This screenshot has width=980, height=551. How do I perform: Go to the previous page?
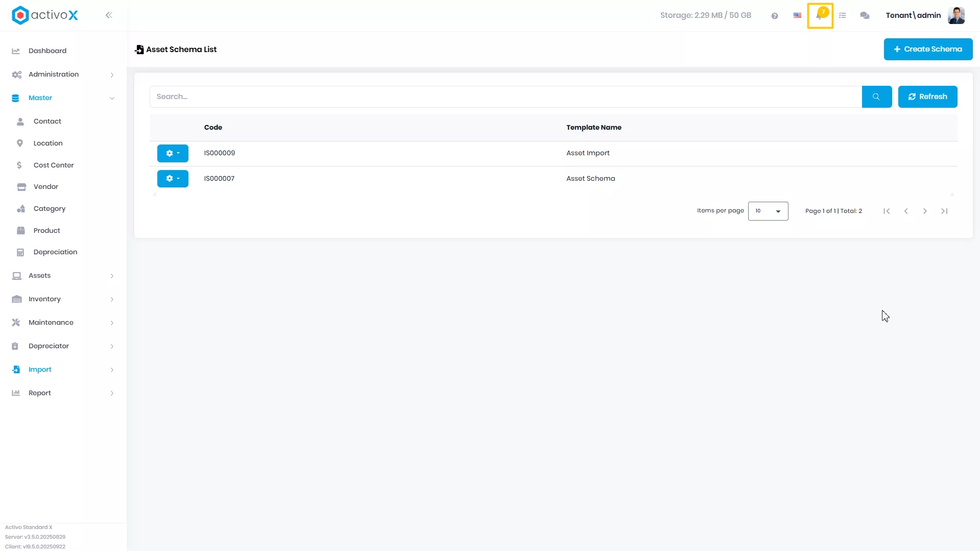coord(906,211)
